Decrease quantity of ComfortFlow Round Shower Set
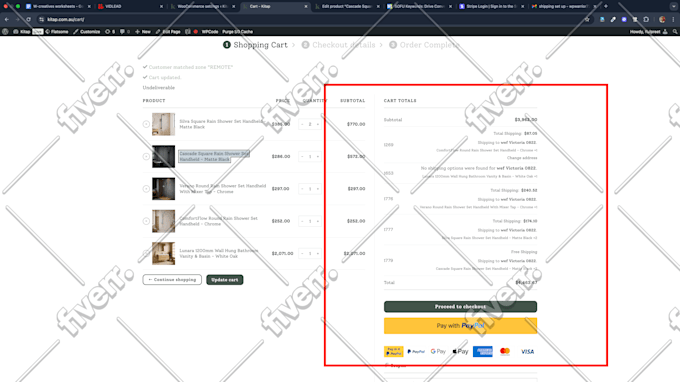The width and height of the screenshot is (680, 382). (x=302, y=221)
